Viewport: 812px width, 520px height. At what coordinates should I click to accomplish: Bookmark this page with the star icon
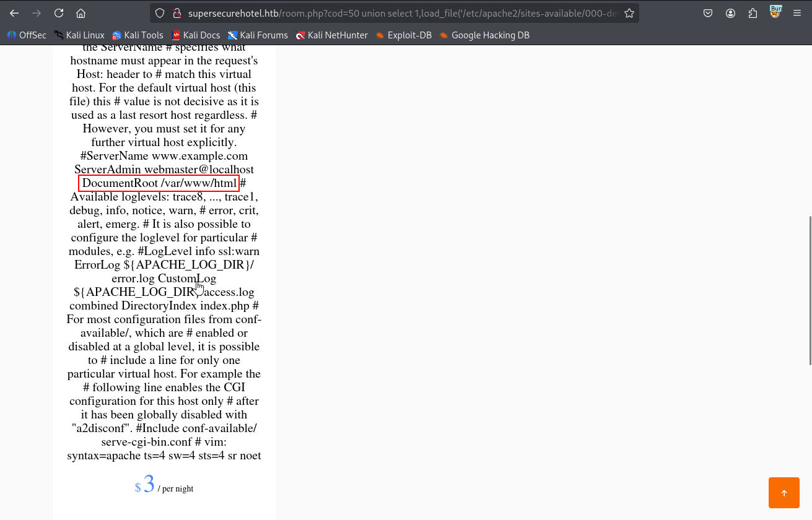(629, 13)
